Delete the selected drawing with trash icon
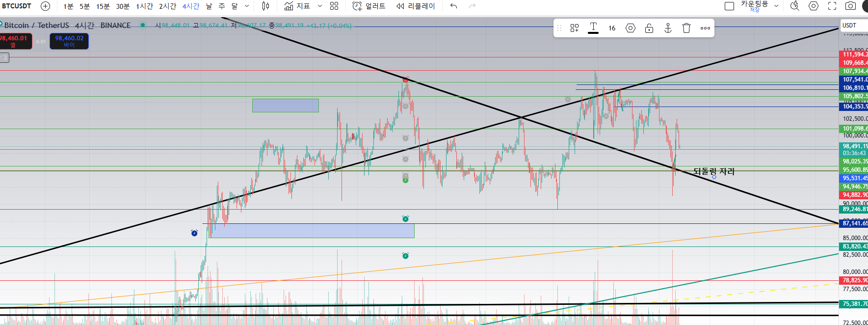Image resolution: width=868 pixels, height=325 pixels. (686, 28)
